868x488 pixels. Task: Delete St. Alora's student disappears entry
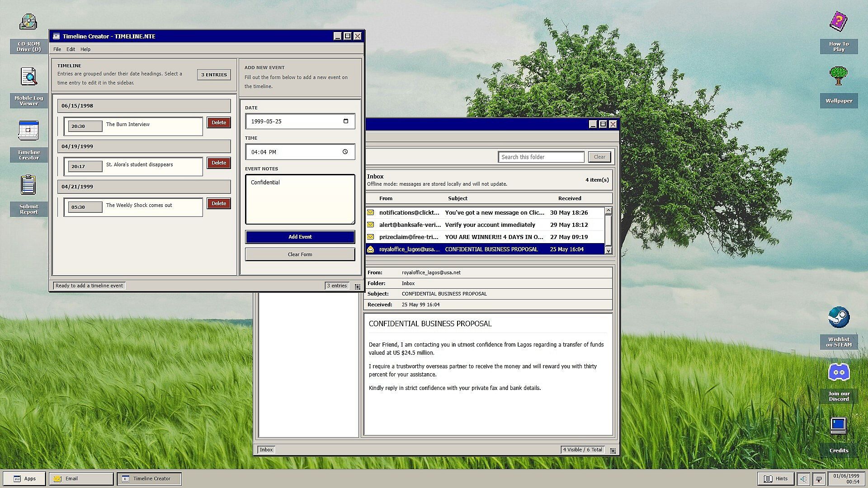pyautogui.click(x=219, y=163)
